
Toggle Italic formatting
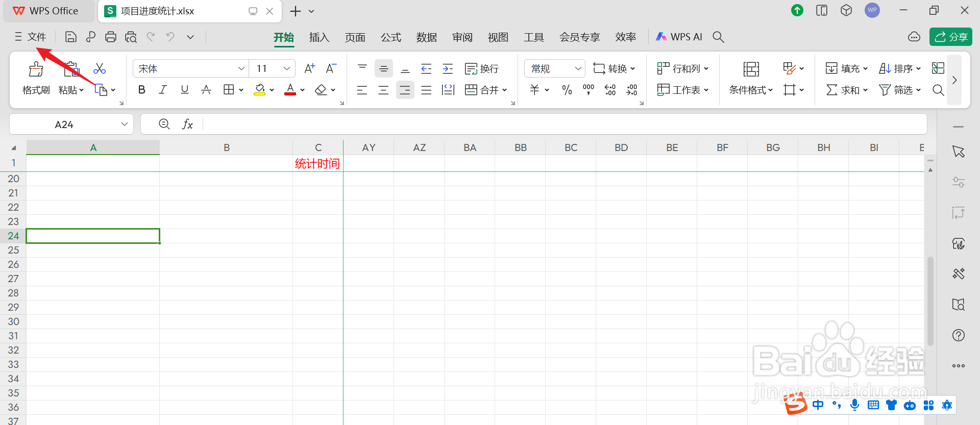(x=163, y=90)
